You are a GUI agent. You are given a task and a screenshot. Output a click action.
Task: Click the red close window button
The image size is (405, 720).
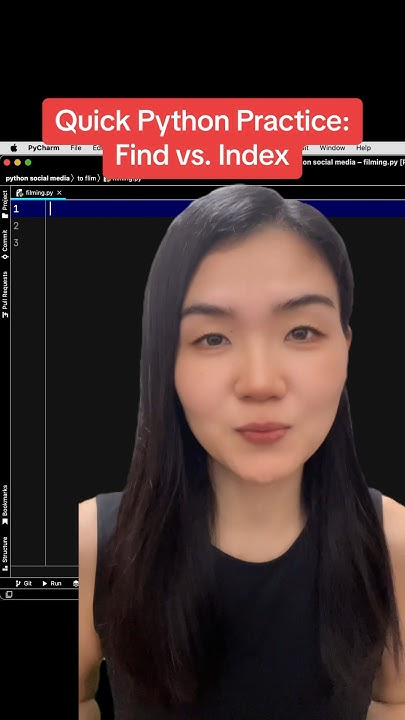[x=7, y=162]
